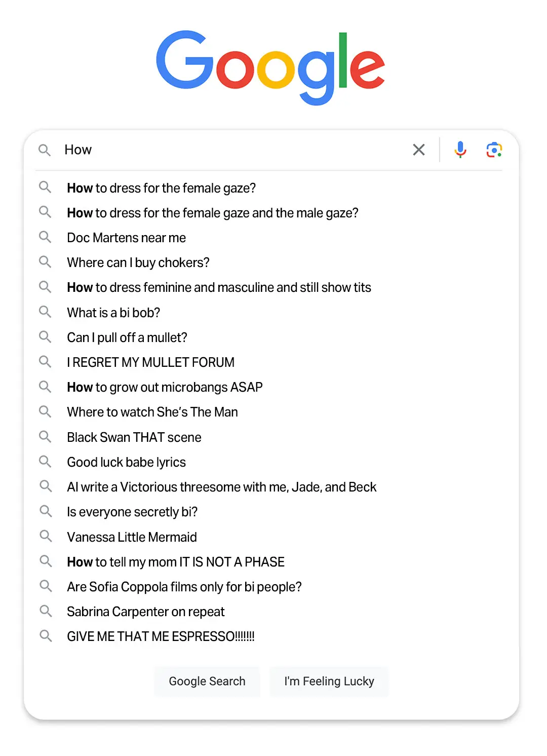547x756 pixels.
Task: Choose suggestion "Where can I buy chokers?"
Action: 138,262
